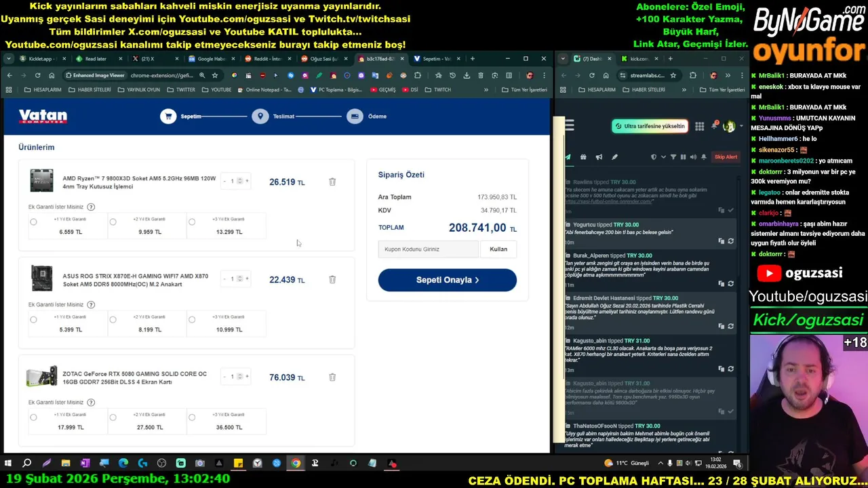This screenshot has height=488, width=868.
Task: Click the Sepeti Onayla button
Action: (x=448, y=280)
